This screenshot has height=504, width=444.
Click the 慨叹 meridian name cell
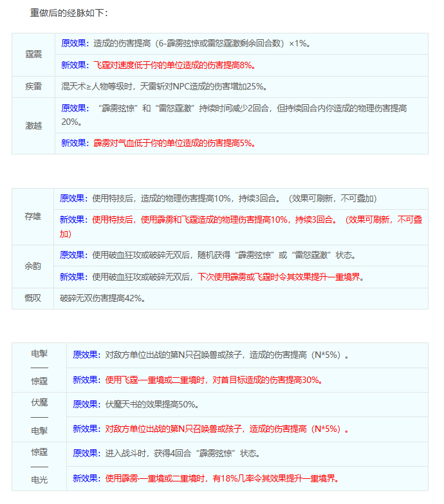(33, 298)
